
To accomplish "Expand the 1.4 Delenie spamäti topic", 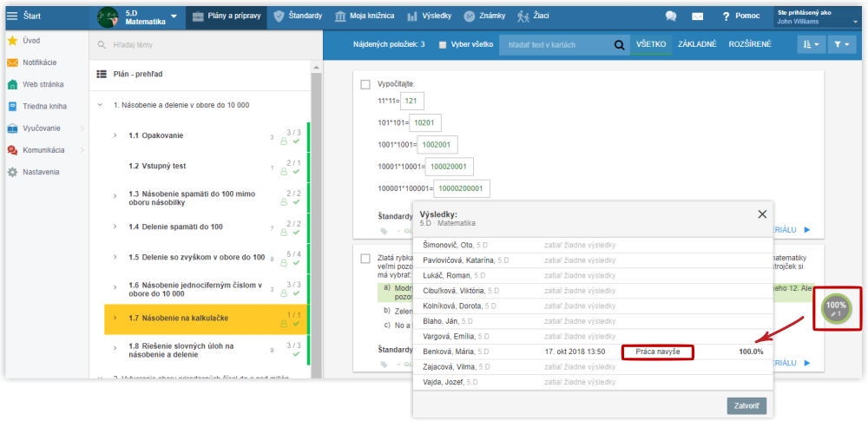I will click(115, 227).
